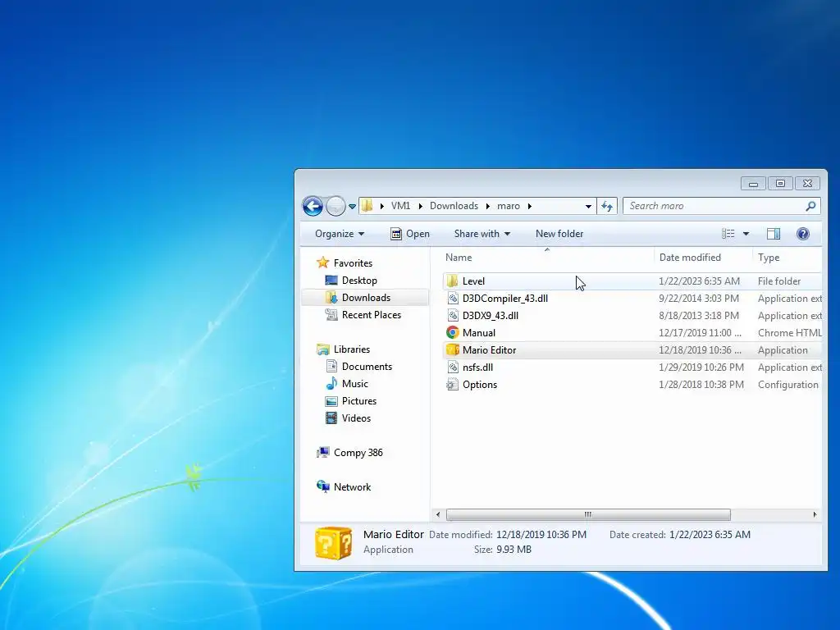Click the search magnifier icon

[x=810, y=206]
